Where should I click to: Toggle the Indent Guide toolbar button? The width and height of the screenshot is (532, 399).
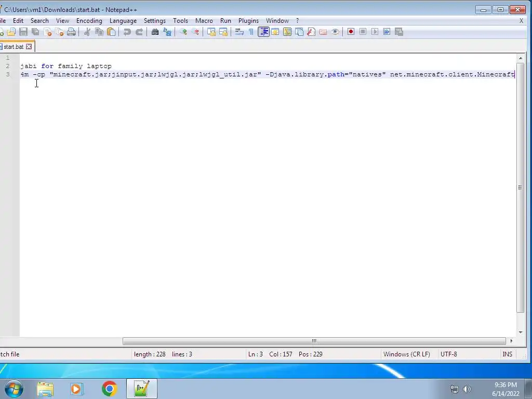coord(263,32)
